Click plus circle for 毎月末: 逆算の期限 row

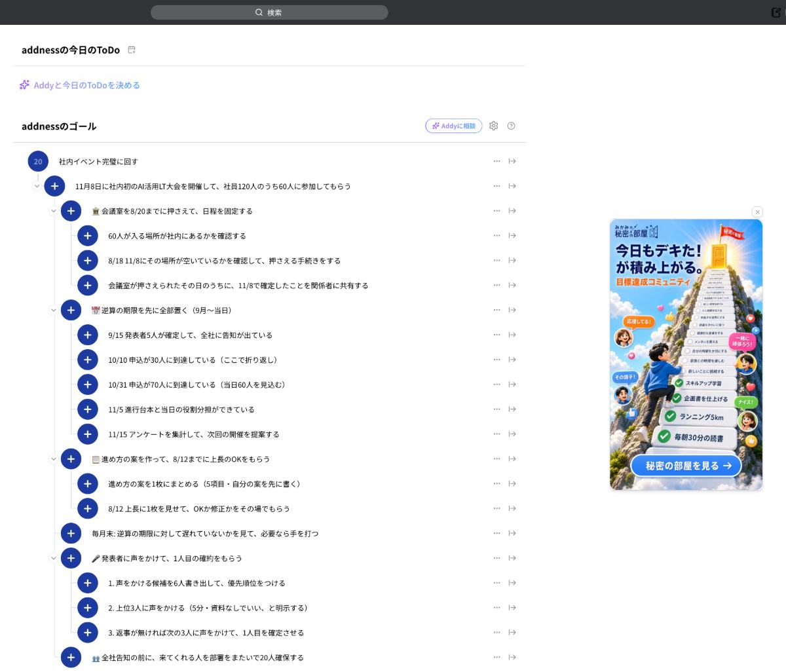71,533
